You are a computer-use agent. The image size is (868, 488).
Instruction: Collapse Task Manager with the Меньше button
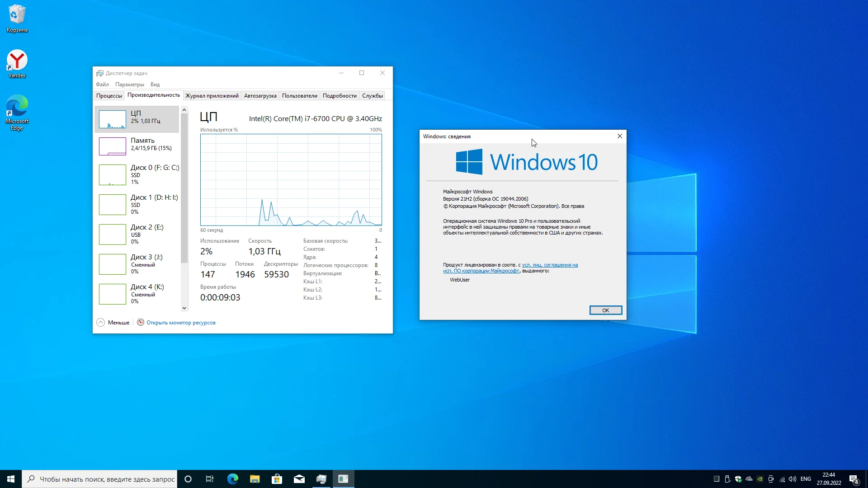coord(113,322)
